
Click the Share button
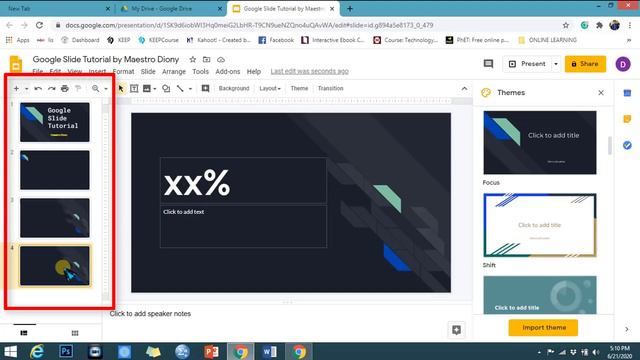[x=585, y=64]
